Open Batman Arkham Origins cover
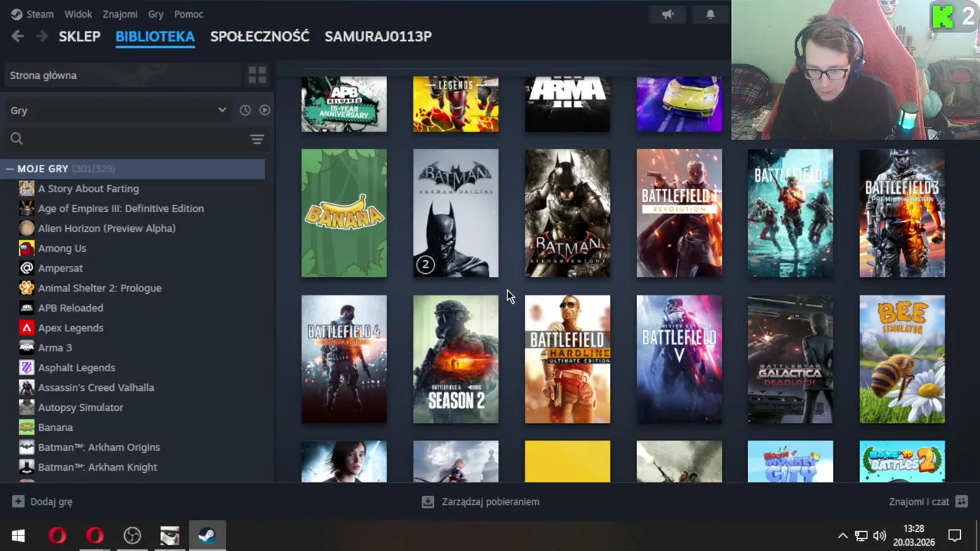Screen dimensions: 980x551 (456, 213)
